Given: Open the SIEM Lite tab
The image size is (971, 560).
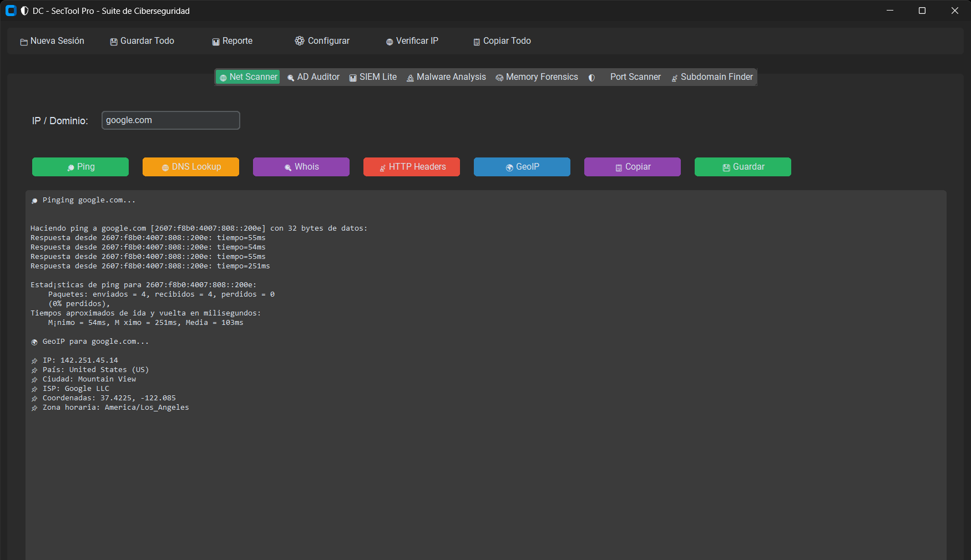Looking at the screenshot, I should (x=373, y=77).
